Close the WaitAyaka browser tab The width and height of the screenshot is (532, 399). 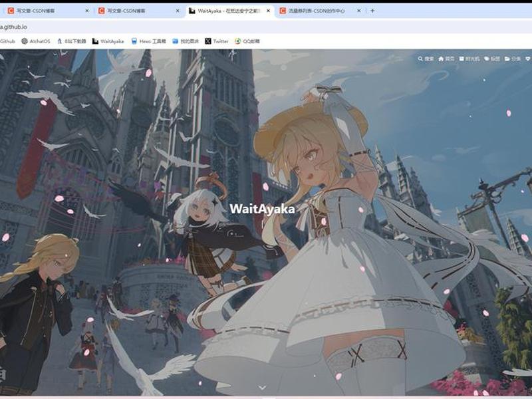pyautogui.click(x=268, y=11)
